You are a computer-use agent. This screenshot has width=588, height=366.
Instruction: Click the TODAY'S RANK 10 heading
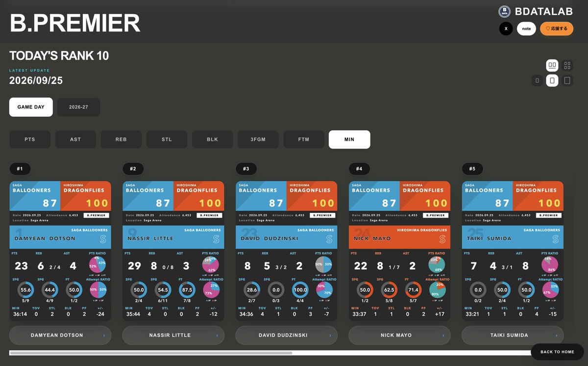(59, 56)
